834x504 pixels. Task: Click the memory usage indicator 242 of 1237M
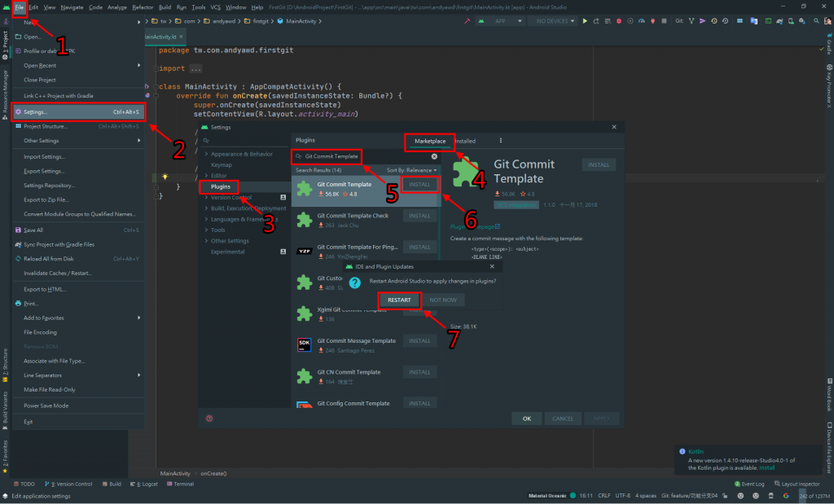pyautogui.click(x=814, y=496)
